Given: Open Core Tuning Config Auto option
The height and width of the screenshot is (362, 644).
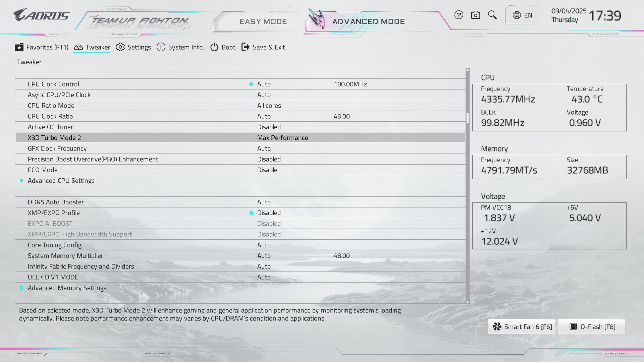Looking at the screenshot, I should (264, 245).
